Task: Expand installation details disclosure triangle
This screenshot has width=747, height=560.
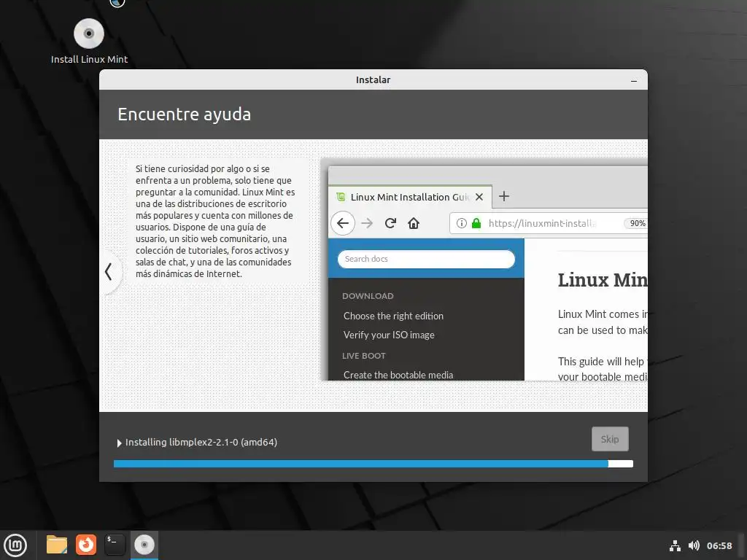Action: click(119, 443)
